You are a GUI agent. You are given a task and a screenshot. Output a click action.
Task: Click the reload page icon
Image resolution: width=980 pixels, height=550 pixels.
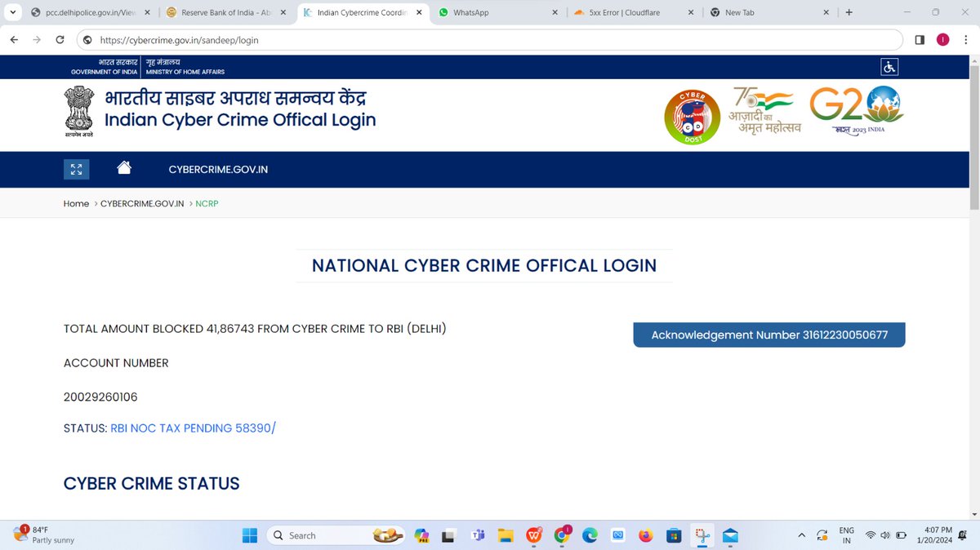pyautogui.click(x=60, y=39)
